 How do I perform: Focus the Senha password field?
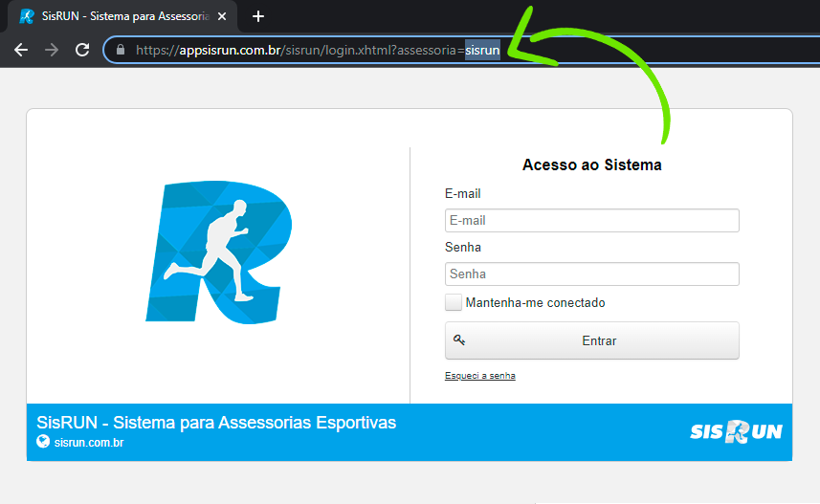point(592,274)
